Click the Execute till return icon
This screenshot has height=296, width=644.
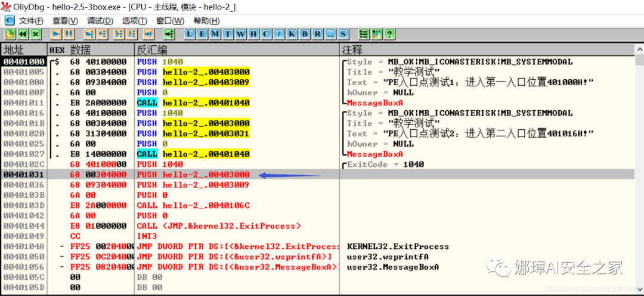click(148, 34)
